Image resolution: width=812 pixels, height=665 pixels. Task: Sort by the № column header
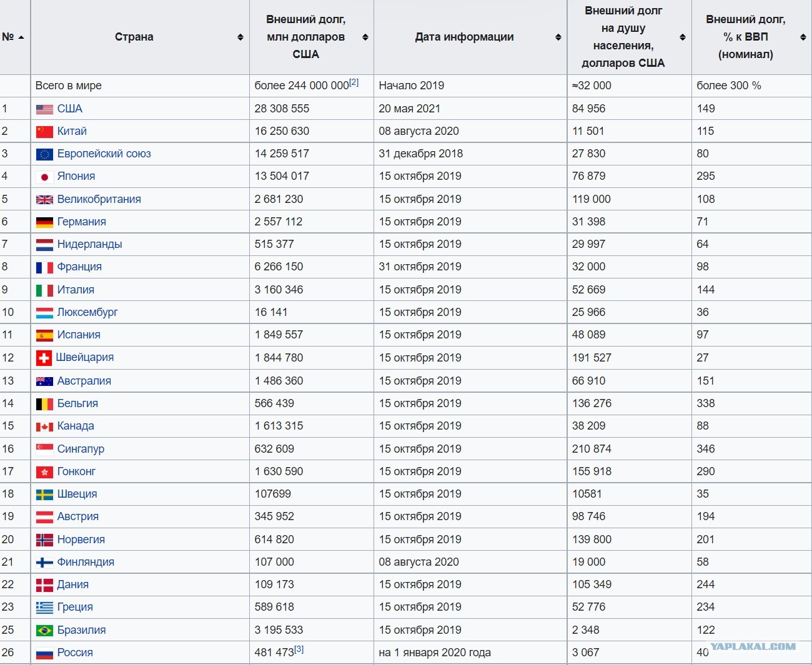point(13,37)
